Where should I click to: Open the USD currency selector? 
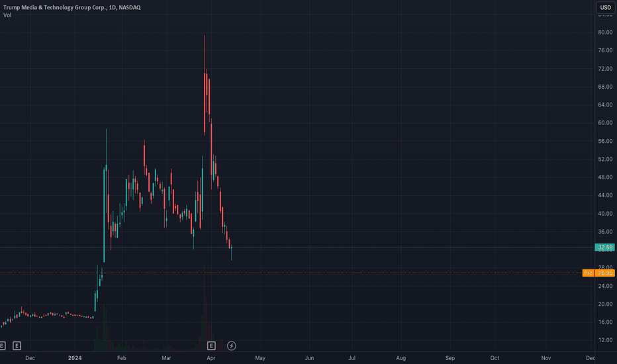(606, 7)
